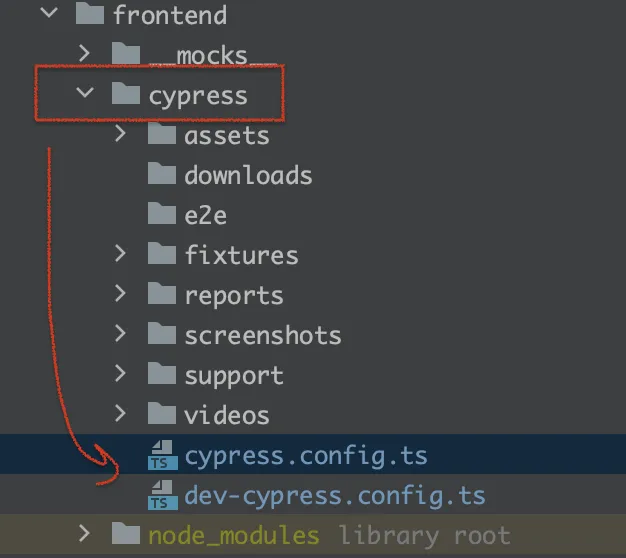This screenshot has height=558, width=626.
Task: Select the fixtures folder label
Action: (x=242, y=255)
